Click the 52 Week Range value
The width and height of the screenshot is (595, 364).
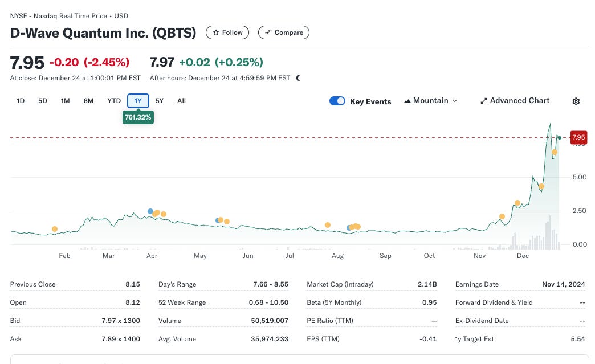tap(268, 302)
